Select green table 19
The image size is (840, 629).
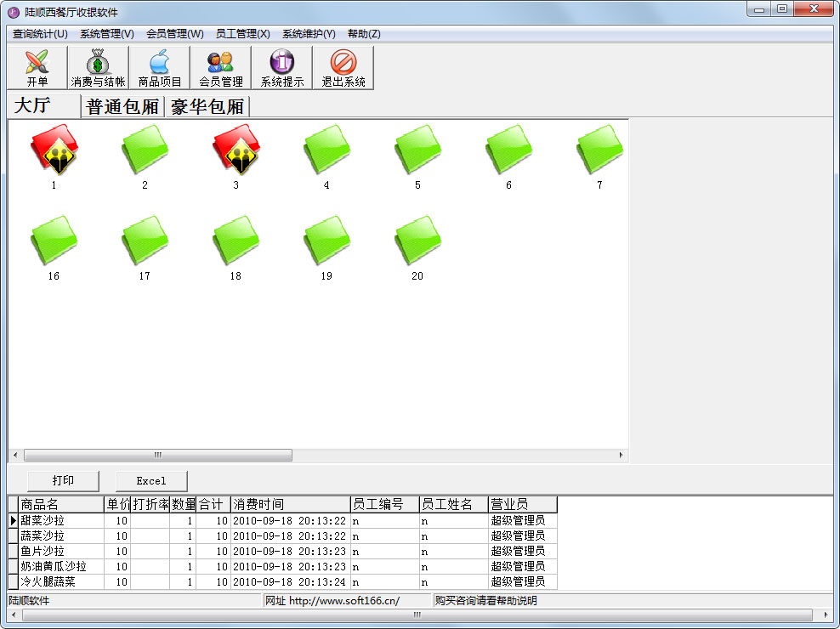coord(326,241)
